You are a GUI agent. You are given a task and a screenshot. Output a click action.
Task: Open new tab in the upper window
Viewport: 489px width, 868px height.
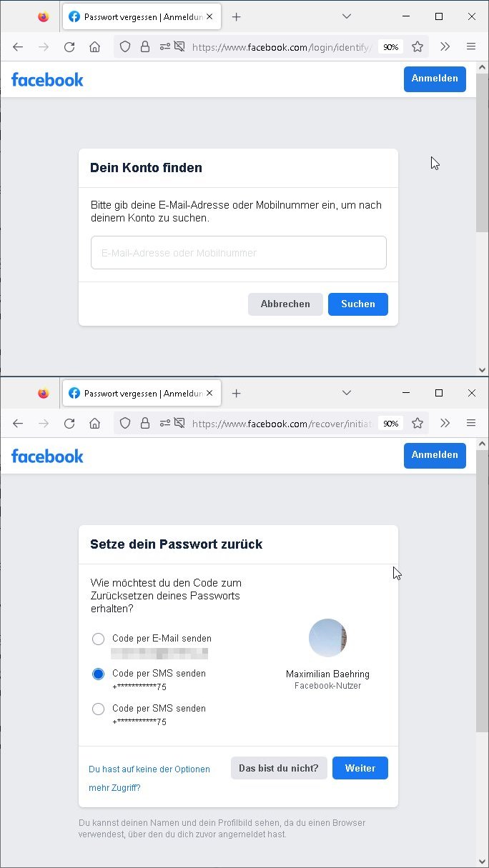(x=237, y=16)
